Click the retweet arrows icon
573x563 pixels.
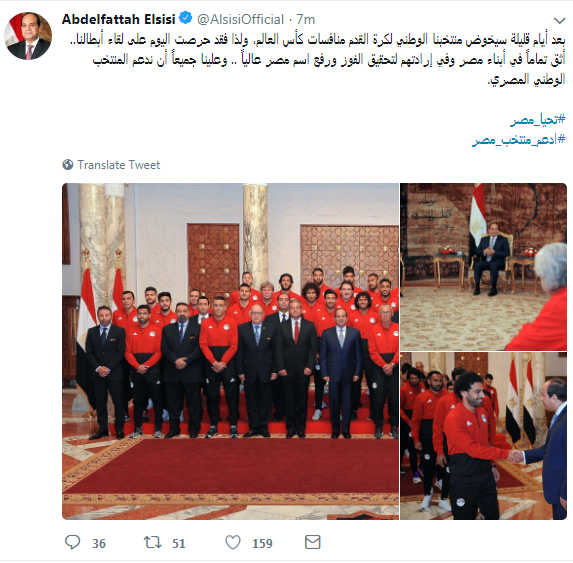coord(152,542)
